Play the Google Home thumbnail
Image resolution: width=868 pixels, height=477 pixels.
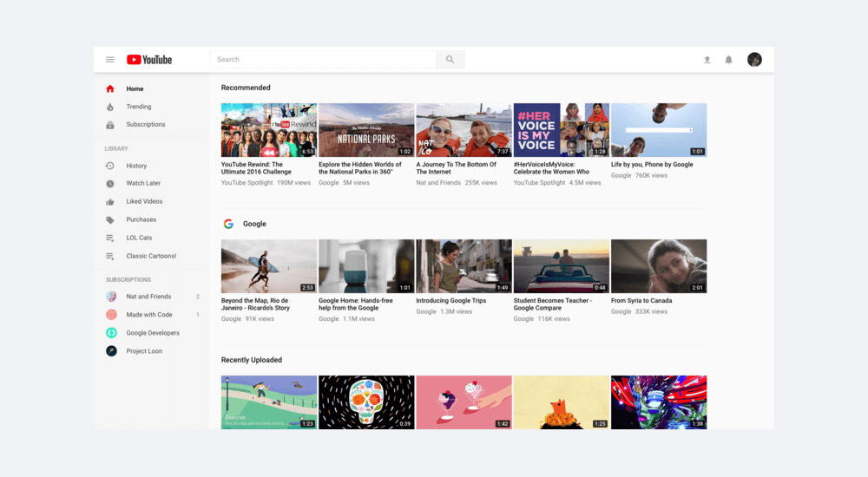[x=366, y=266]
